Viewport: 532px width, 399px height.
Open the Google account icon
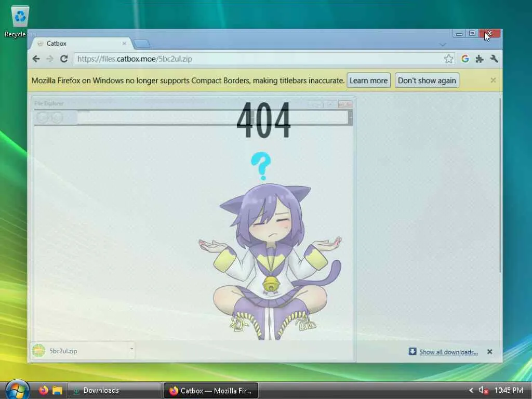[x=465, y=59]
